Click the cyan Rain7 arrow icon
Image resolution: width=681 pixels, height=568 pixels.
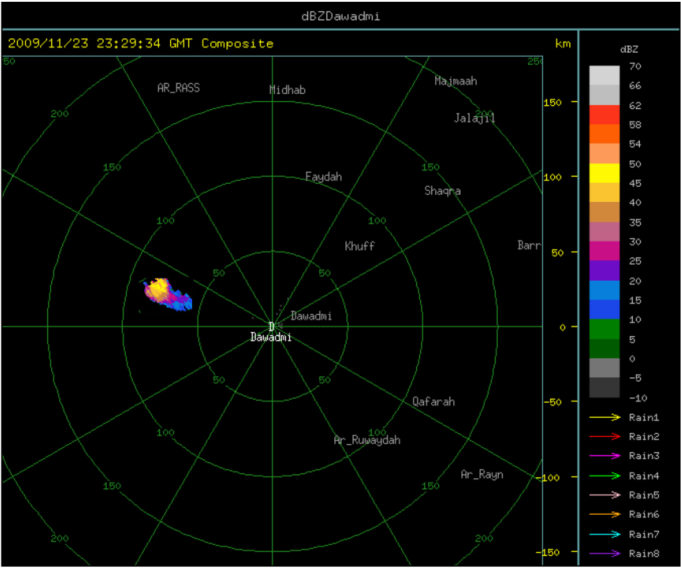605,534
